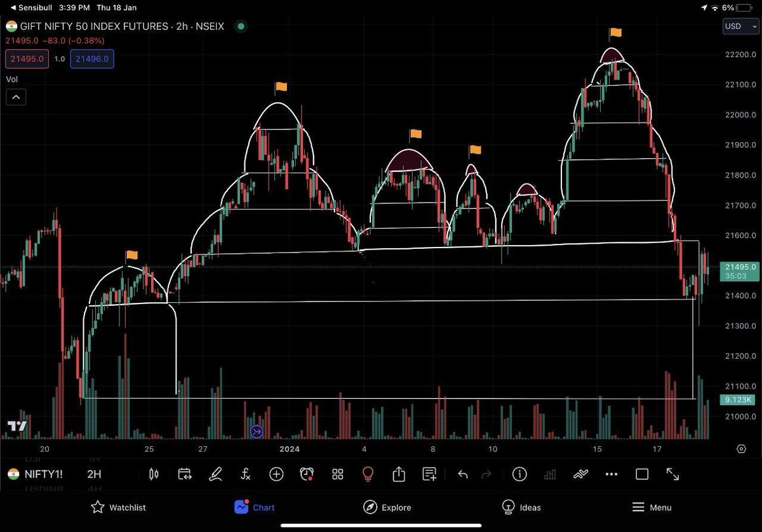Collapse the Vol indicator with the chevron
Viewport: 762px width, 532px height.
(x=15, y=96)
